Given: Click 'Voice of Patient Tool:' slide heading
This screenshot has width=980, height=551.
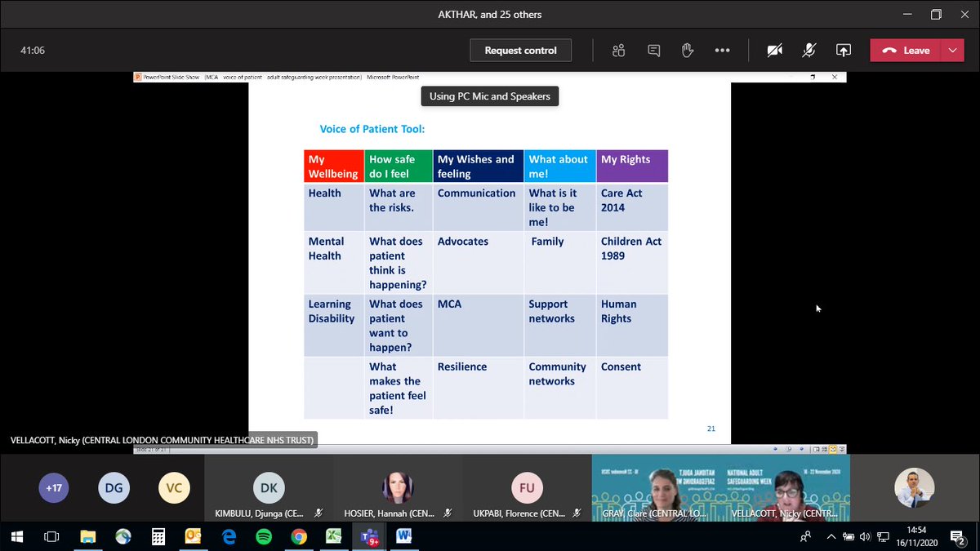Looking at the screenshot, I should 372,129.
